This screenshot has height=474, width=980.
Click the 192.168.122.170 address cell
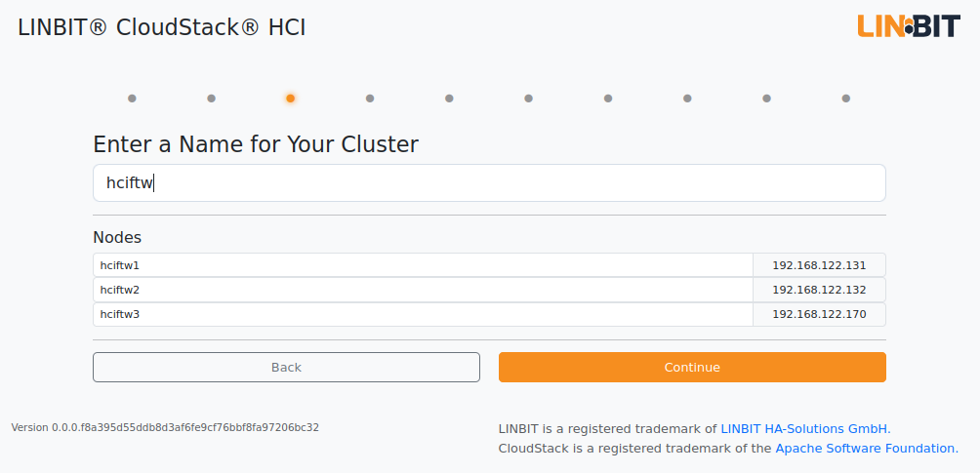coord(819,314)
